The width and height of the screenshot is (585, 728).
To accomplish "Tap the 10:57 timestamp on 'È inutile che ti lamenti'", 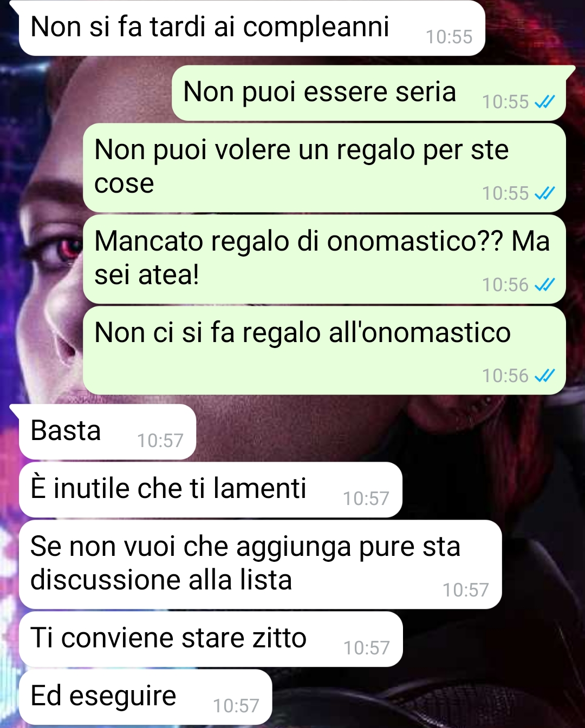I will [366, 499].
